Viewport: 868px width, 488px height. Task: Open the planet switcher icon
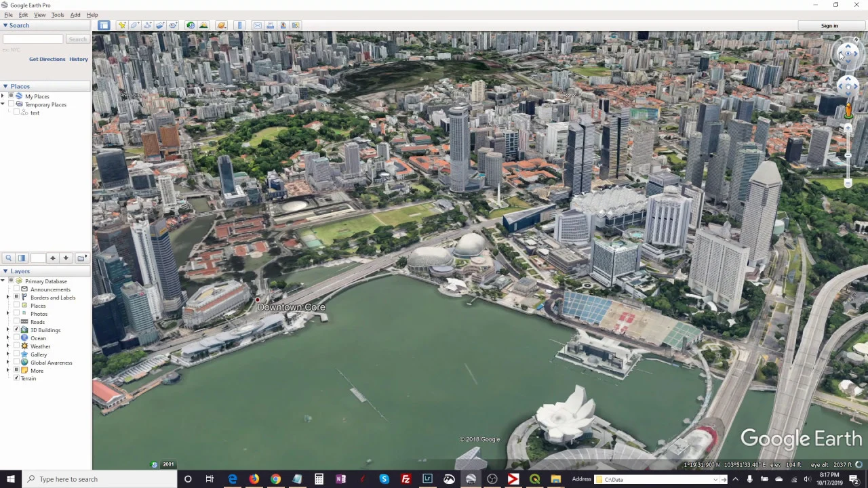click(221, 26)
